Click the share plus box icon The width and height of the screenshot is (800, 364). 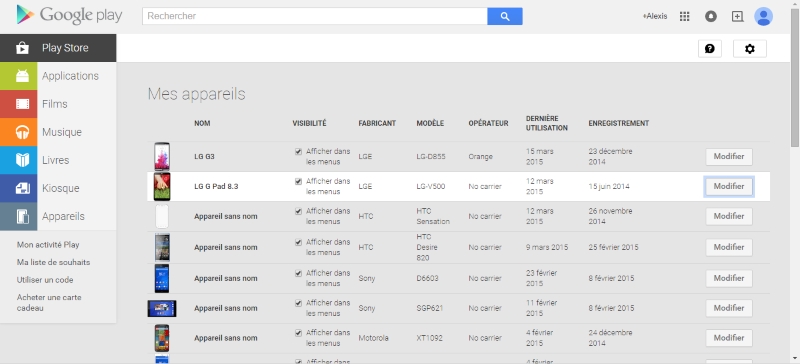click(x=737, y=16)
